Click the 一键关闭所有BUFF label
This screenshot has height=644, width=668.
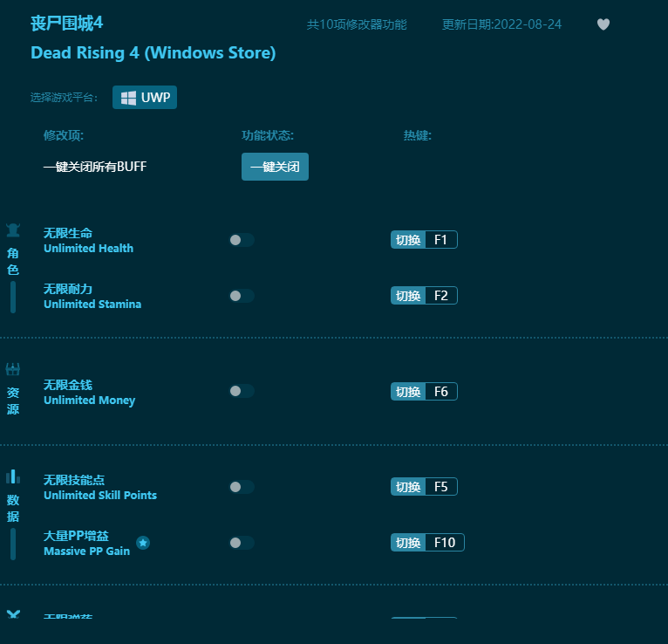95,167
